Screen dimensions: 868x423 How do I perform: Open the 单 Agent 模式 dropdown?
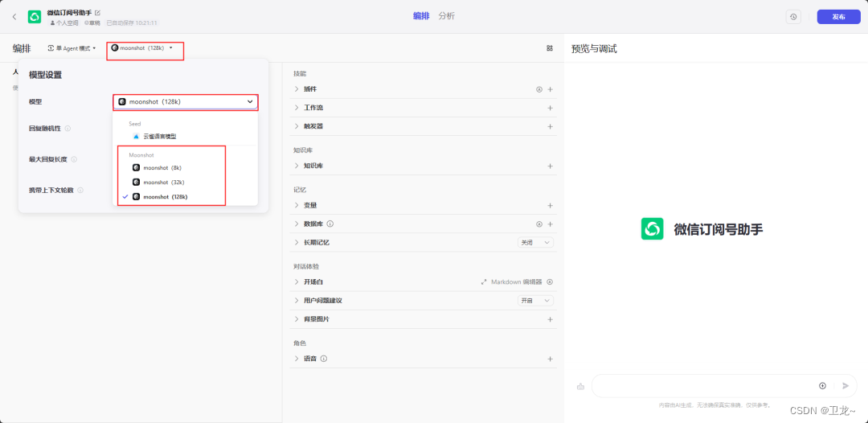tap(72, 48)
